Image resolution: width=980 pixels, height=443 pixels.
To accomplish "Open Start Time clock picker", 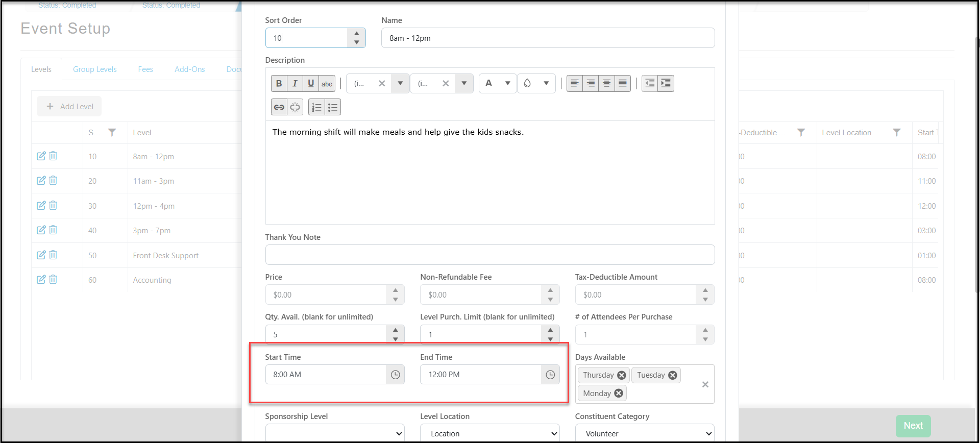I will pyautogui.click(x=396, y=375).
